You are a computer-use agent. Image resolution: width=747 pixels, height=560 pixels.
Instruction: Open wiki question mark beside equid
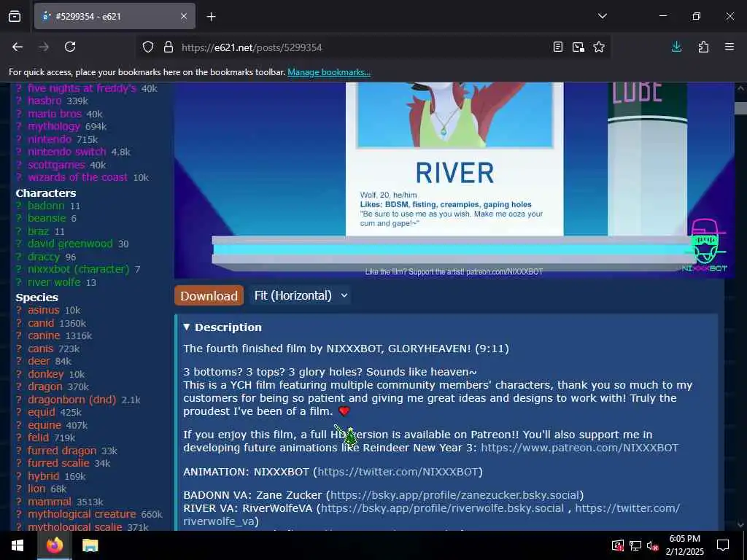click(19, 412)
